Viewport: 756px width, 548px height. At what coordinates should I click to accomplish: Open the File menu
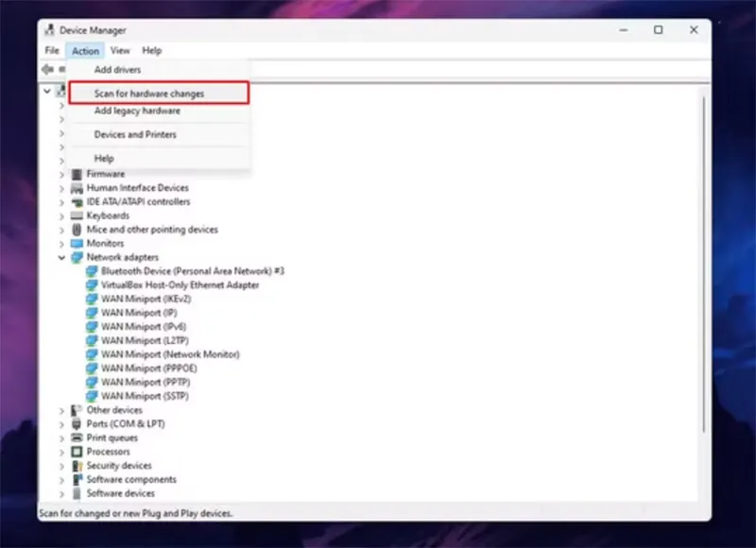(52, 50)
